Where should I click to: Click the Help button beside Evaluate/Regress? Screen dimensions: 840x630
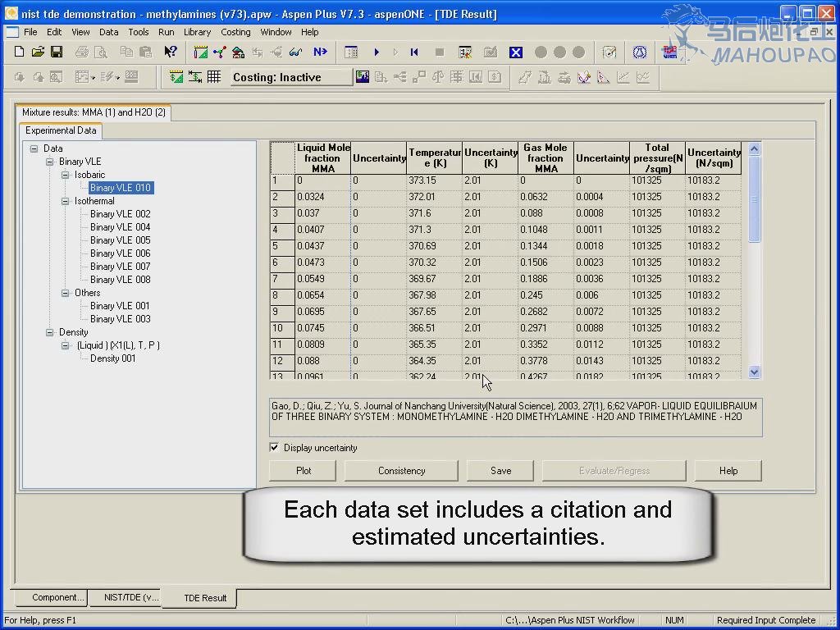[728, 470]
